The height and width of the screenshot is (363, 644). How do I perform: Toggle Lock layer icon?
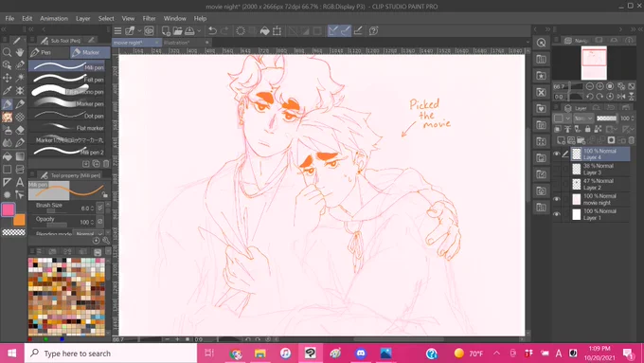588,129
